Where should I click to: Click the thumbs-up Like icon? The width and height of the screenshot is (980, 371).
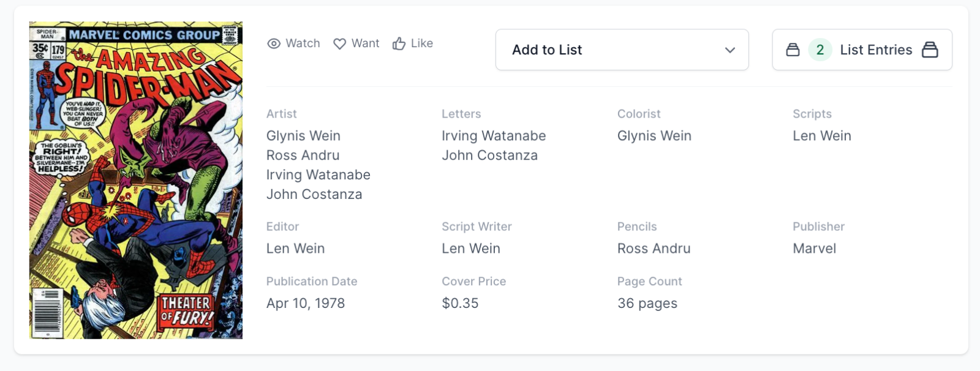pos(399,43)
